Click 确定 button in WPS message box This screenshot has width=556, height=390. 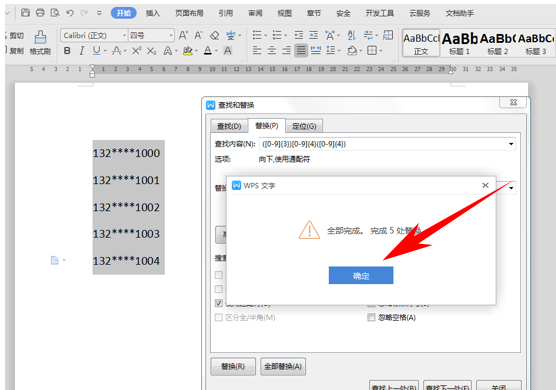click(x=361, y=275)
